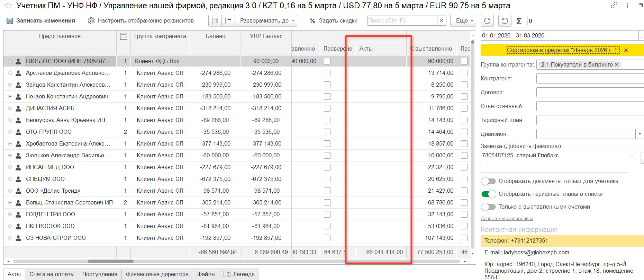The image size is (644, 280).
Task: Check the 'Проверено' box for ГЛОБЭКС ООО
Action: pos(327,61)
